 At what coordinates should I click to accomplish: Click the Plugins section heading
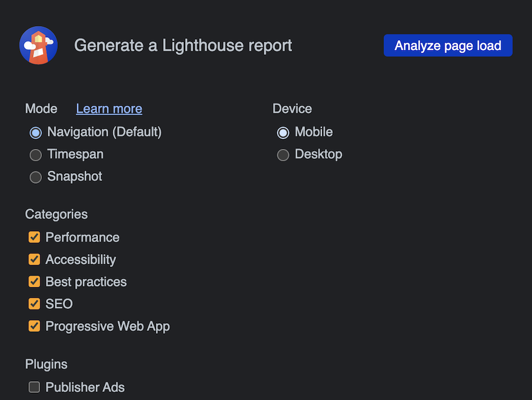[x=46, y=364]
